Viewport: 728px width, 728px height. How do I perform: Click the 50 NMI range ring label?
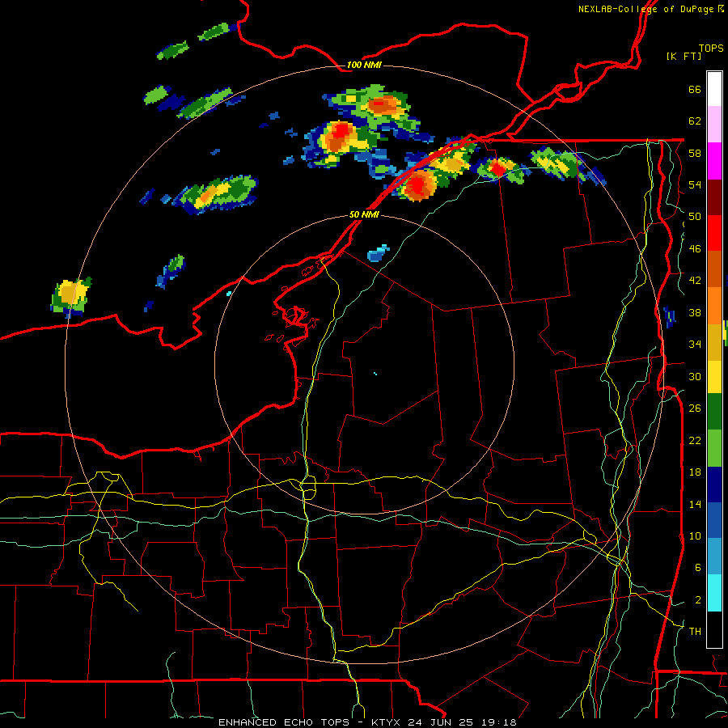(x=363, y=214)
